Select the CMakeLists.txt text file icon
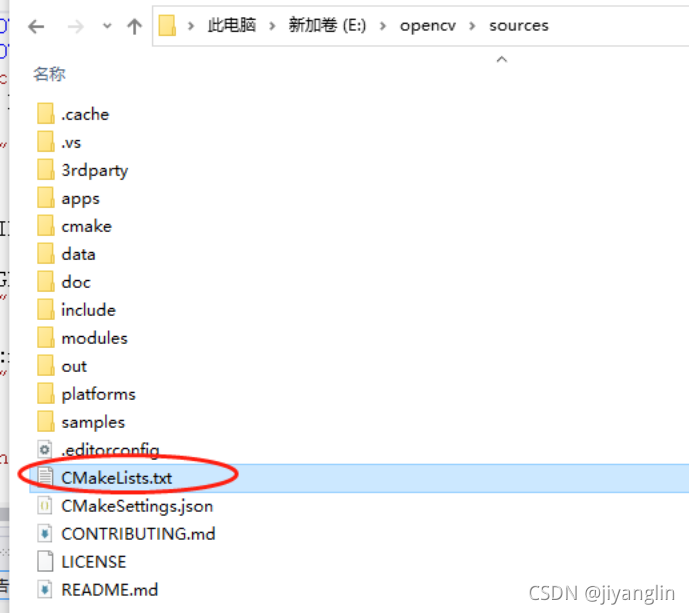The width and height of the screenshot is (690, 614). point(45,478)
